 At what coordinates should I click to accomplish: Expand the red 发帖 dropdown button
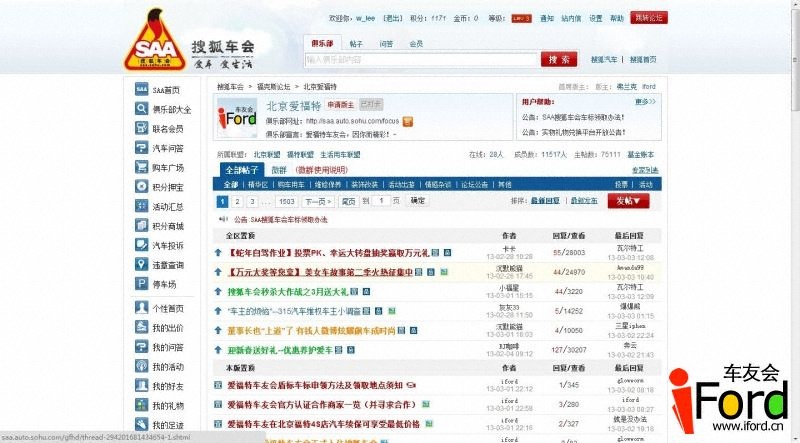pyautogui.click(x=629, y=201)
